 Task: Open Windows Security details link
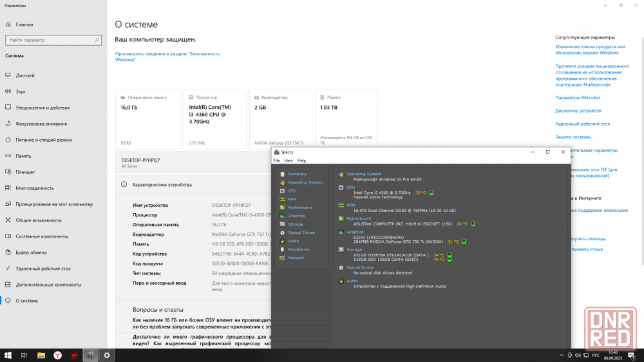coord(167,57)
